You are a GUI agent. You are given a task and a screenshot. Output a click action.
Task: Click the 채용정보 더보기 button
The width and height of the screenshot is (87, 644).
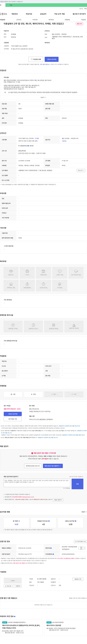[x=78, y=579]
